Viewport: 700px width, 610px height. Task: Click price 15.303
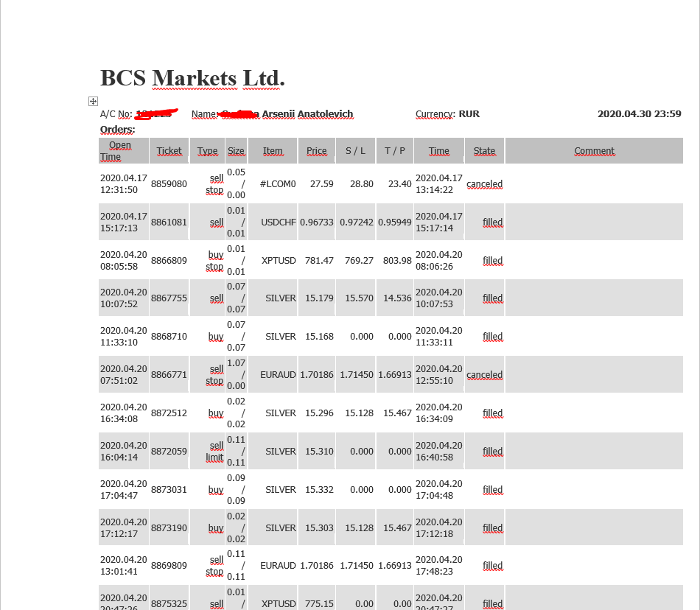pyautogui.click(x=319, y=528)
